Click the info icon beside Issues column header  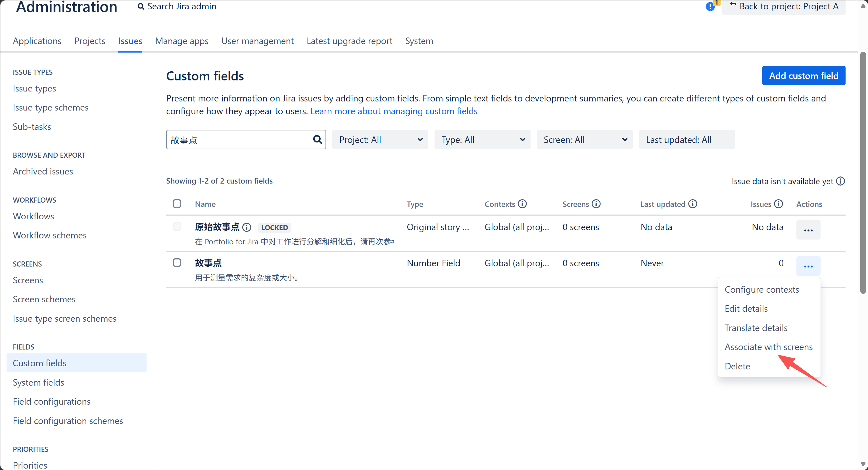click(778, 204)
